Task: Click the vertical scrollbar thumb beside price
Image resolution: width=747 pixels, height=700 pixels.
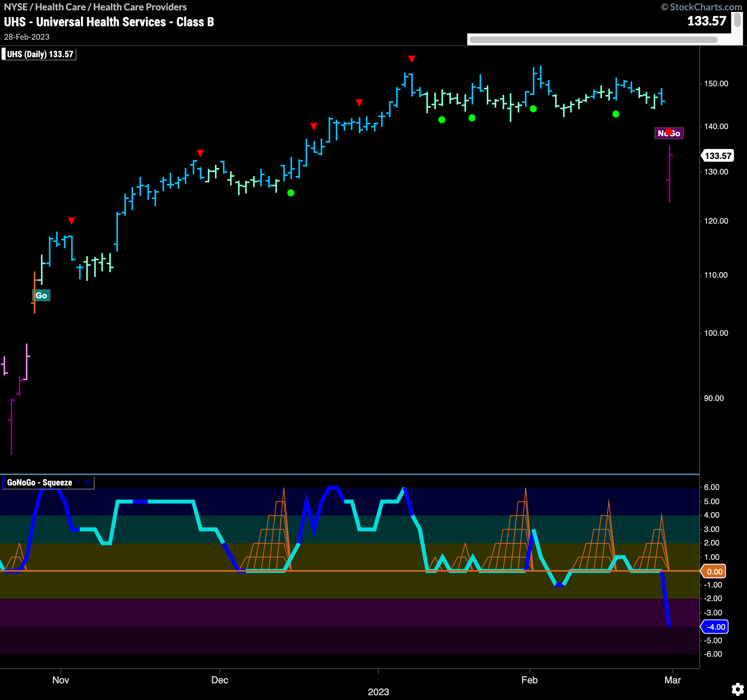Action: click(737, 20)
